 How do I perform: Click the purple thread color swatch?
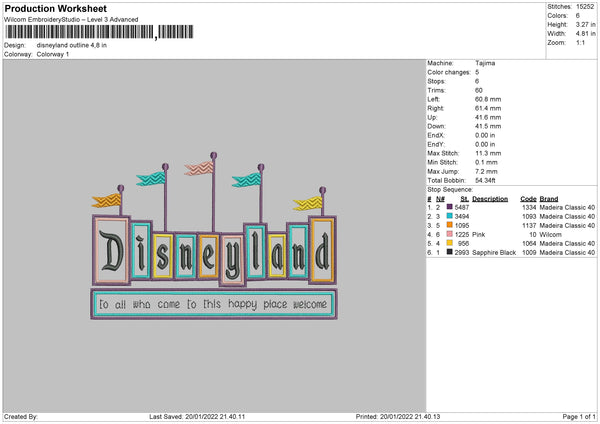452,207
